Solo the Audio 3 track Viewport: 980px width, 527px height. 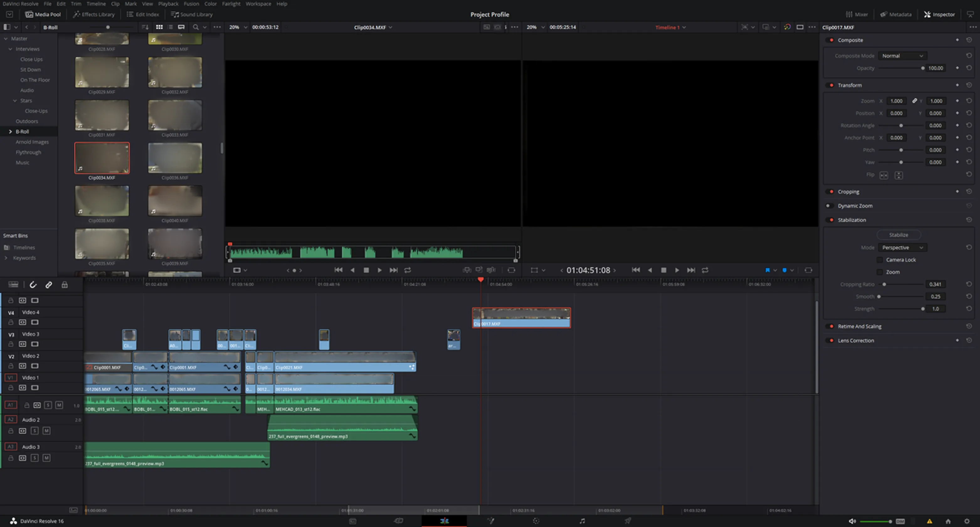(34, 458)
